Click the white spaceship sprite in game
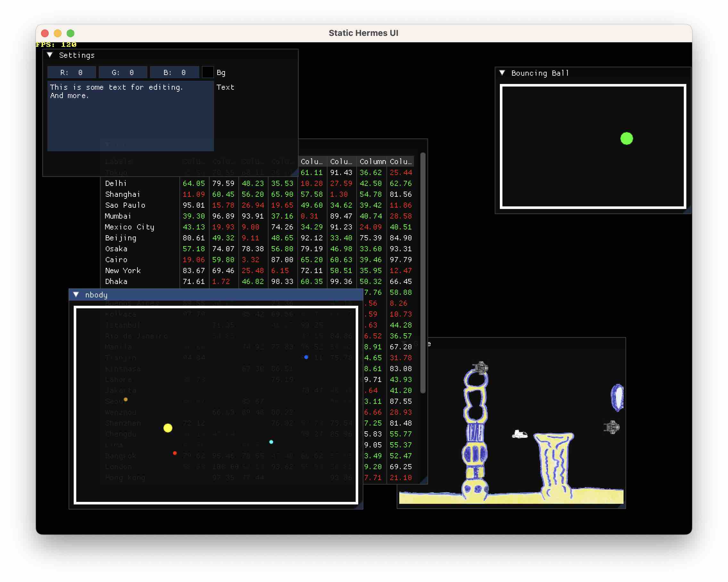The width and height of the screenshot is (728, 582). click(519, 434)
